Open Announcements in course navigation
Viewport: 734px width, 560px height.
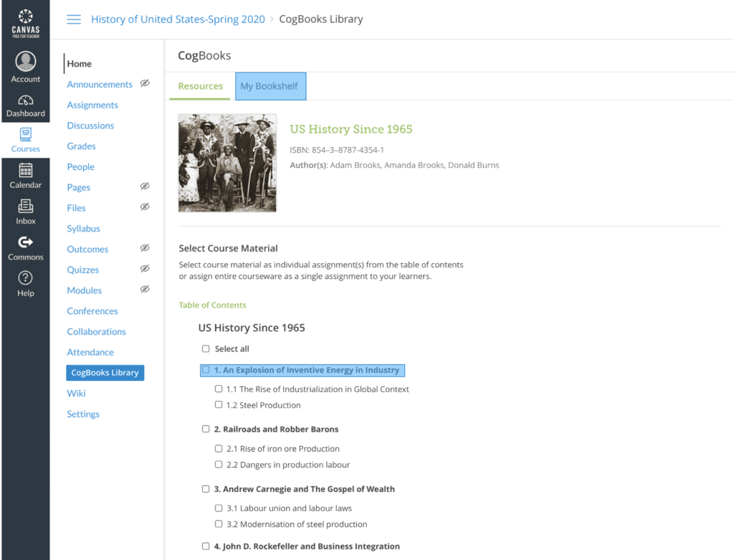100,85
